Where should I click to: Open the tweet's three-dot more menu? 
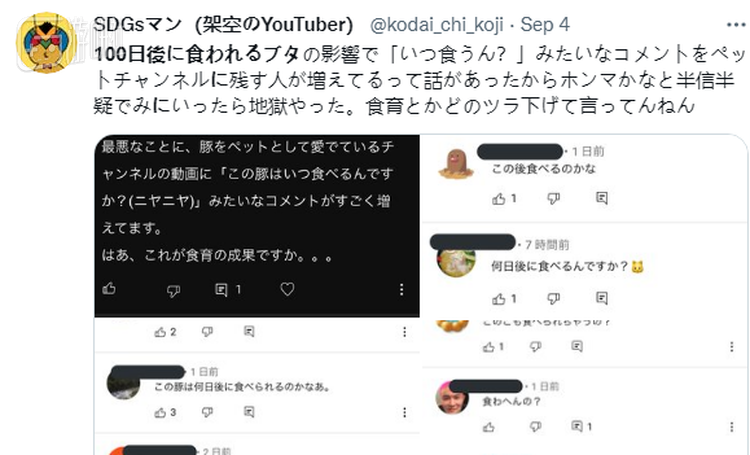point(736,25)
